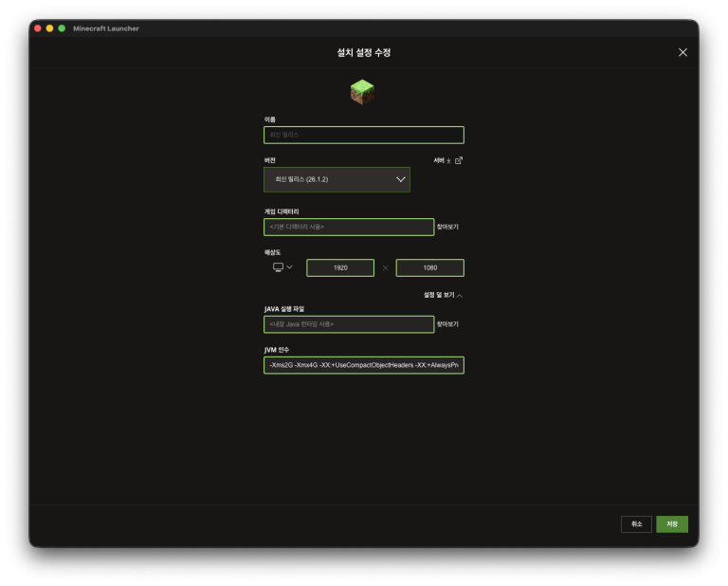This screenshot has width=728, height=586.
Task: Open the external link icon next to 서버
Action: [x=459, y=160]
